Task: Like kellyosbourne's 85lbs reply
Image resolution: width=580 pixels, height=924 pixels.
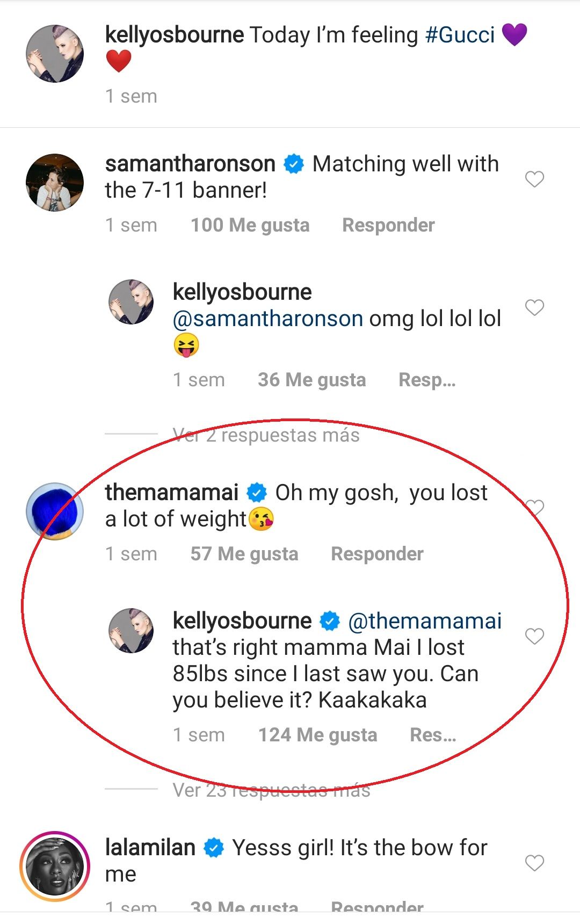Action: [534, 636]
